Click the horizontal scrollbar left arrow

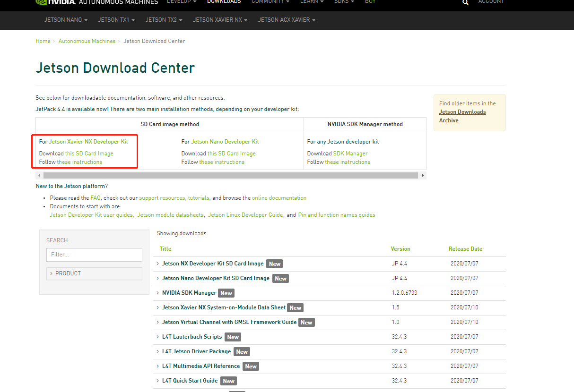coord(39,175)
